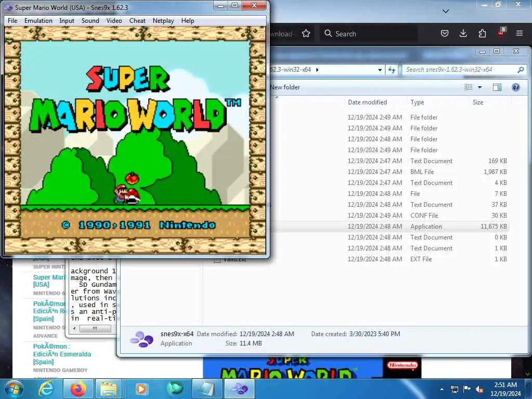Switch to Snes9x on the taskbar
532x399 pixels.
pyautogui.click(x=240, y=389)
